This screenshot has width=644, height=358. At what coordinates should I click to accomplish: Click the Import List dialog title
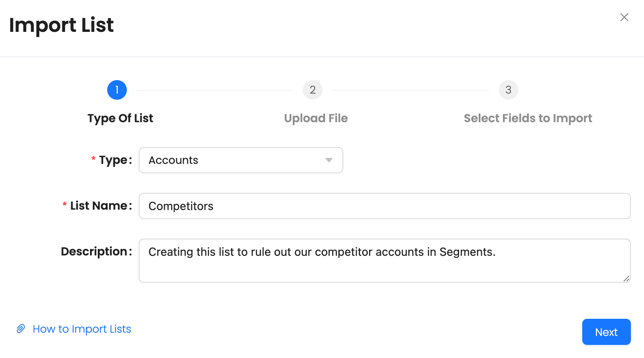[61, 25]
